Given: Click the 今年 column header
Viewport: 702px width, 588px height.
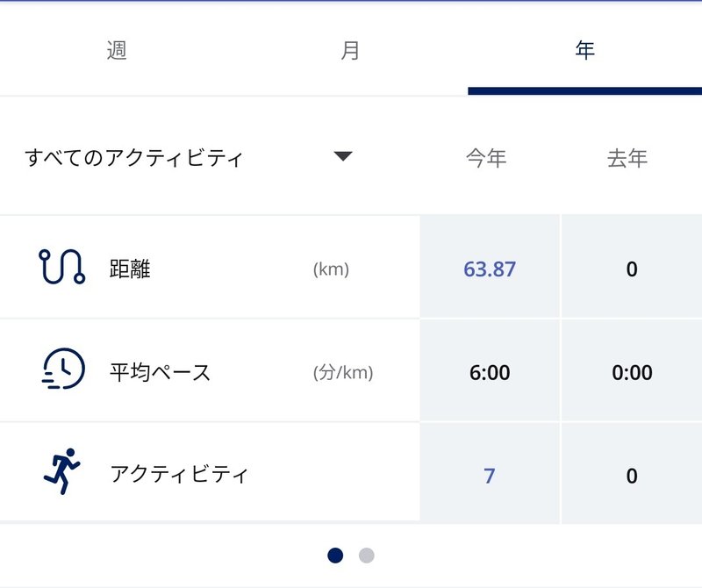Looking at the screenshot, I should pyautogui.click(x=486, y=158).
